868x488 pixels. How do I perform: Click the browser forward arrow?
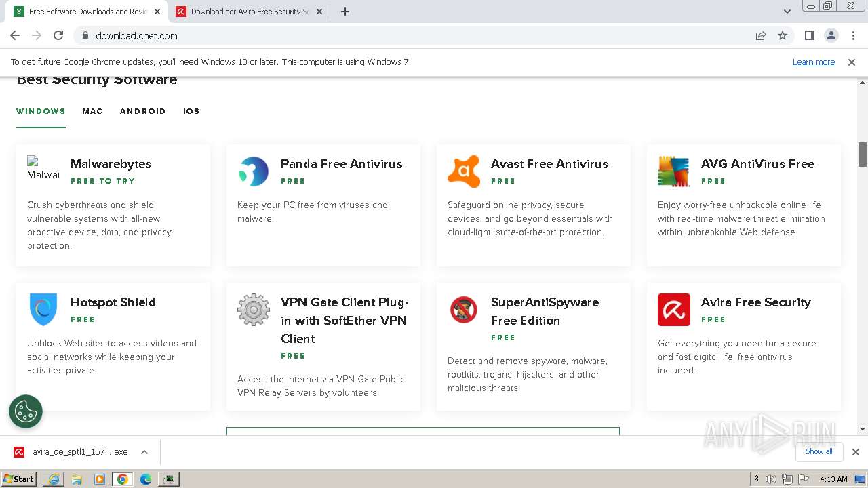coord(37,35)
